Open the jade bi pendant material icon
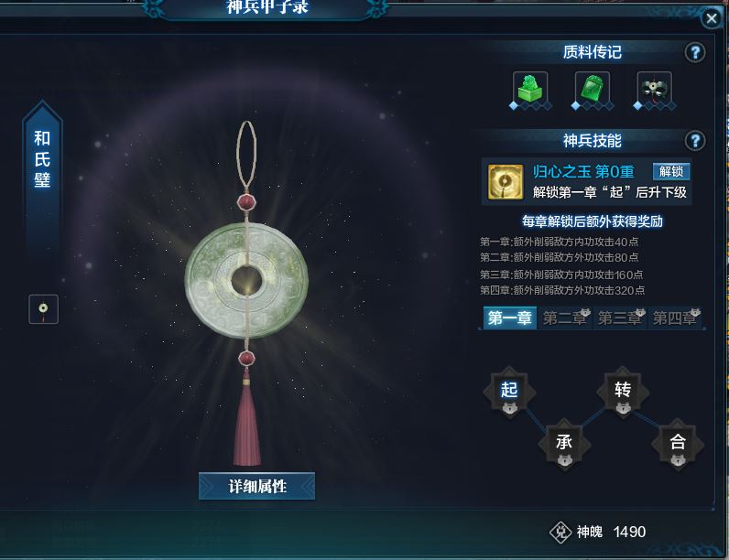 [x=654, y=88]
